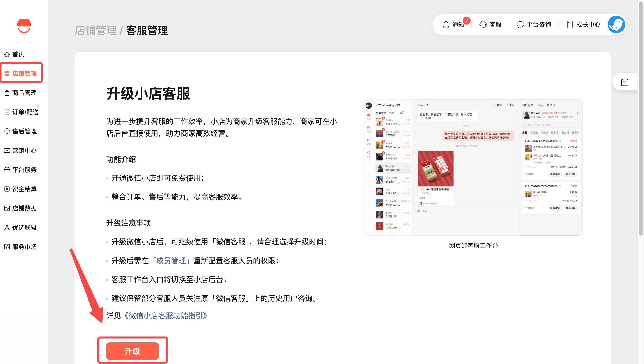Click the 资金结算 yen icon
Image resolution: width=644 pixels, height=364 pixels.
tap(7, 189)
